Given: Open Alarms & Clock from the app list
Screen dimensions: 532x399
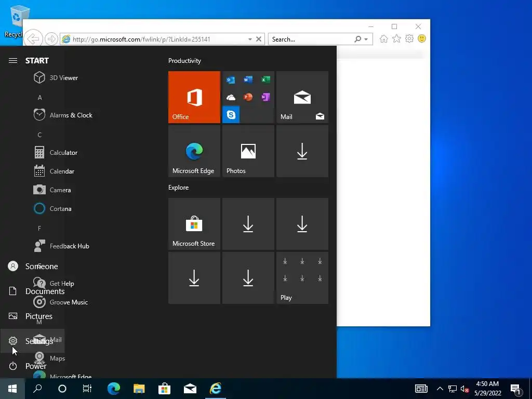Looking at the screenshot, I should click(x=71, y=115).
